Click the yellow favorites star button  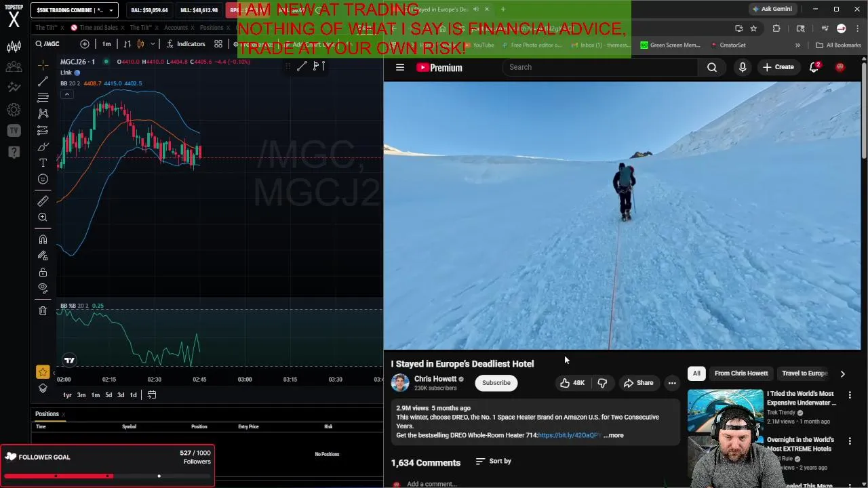coord(43,371)
